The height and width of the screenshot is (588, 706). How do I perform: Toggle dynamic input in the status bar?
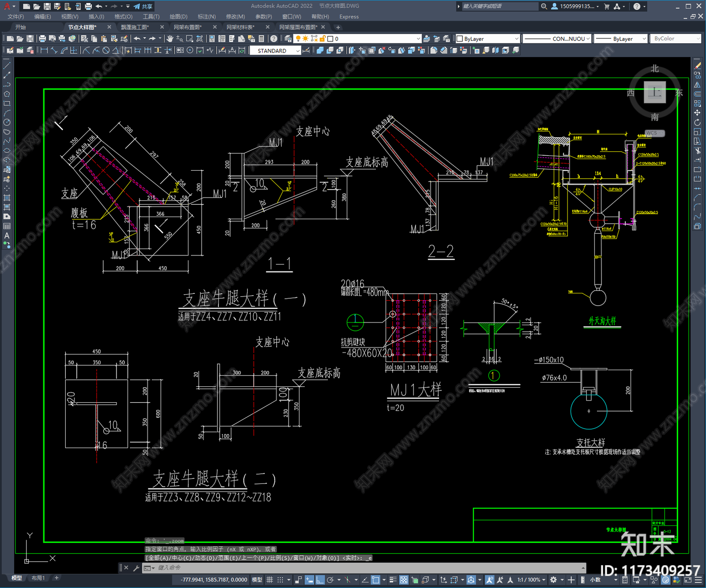[309, 580]
